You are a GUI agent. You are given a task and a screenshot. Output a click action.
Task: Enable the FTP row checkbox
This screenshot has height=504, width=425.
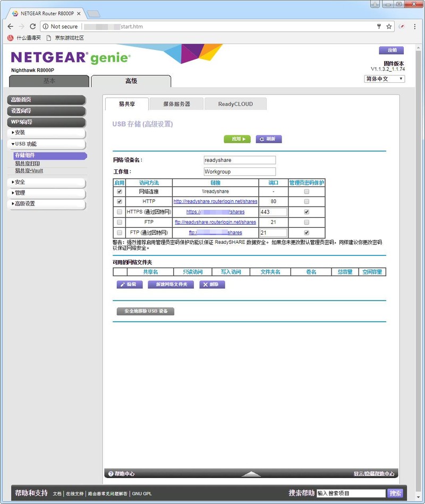[x=120, y=222]
